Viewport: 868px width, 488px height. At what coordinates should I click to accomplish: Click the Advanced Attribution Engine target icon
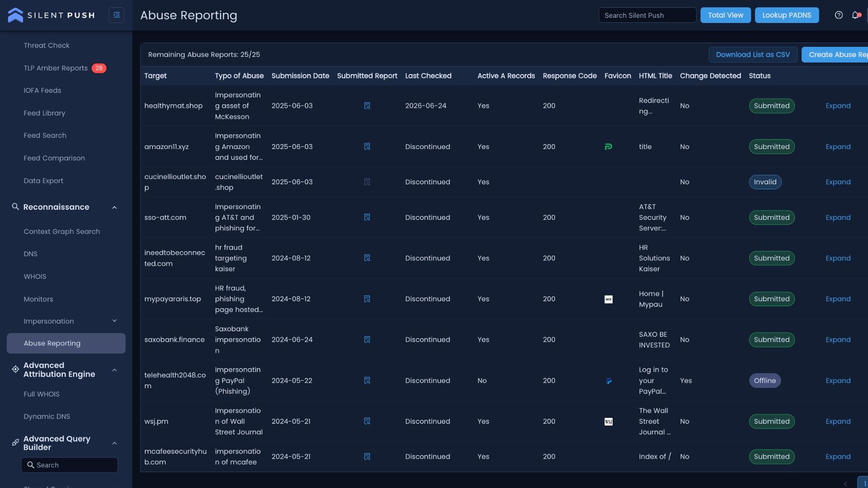pyautogui.click(x=15, y=369)
